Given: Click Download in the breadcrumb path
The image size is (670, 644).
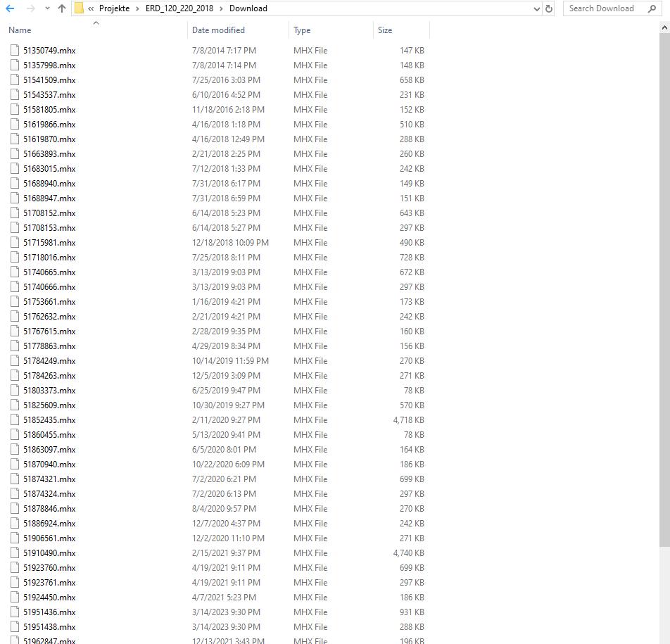Looking at the screenshot, I should click(x=248, y=8).
